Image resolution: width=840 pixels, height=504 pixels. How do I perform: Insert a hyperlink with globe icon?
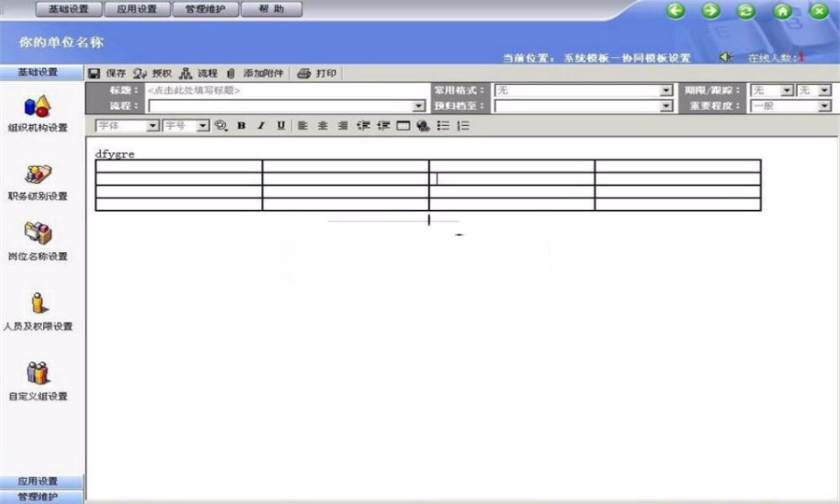click(x=423, y=125)
